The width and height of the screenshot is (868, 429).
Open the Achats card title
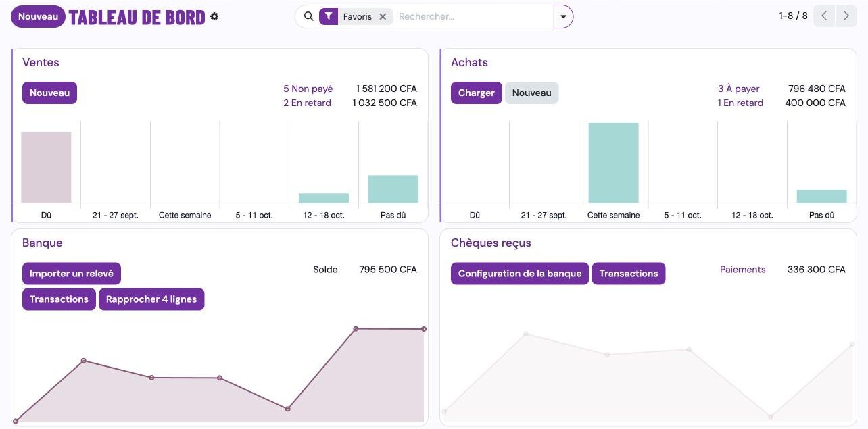pyautogui.click(x=469, y=62)
